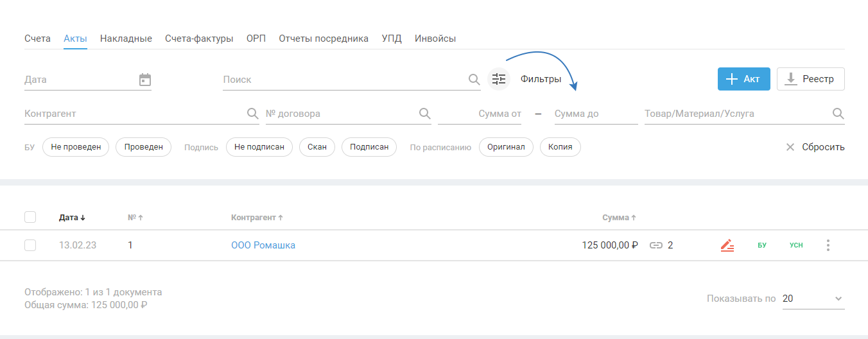Switch to the ОРП tab
Screen dimensions: 868x339
tap(256, 39)
